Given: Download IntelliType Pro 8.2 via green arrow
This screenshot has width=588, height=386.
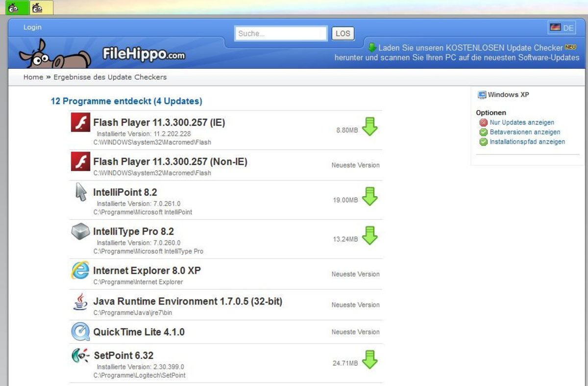Looking at the screenshot, I should [370, 235].
